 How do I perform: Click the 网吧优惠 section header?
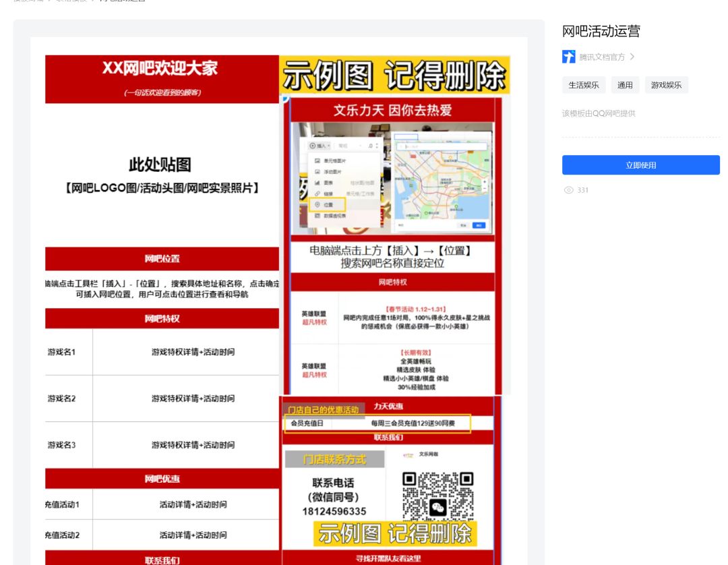click(162, 479)
